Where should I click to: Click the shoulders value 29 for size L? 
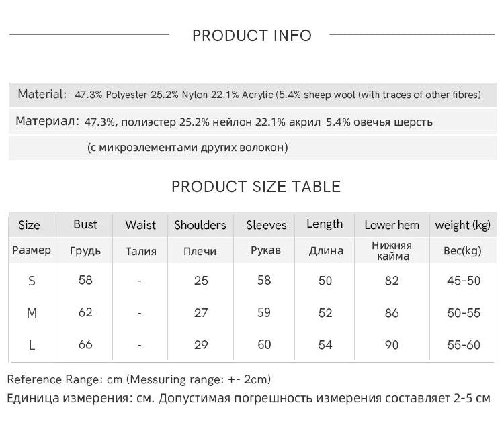(x=201, y=345)
